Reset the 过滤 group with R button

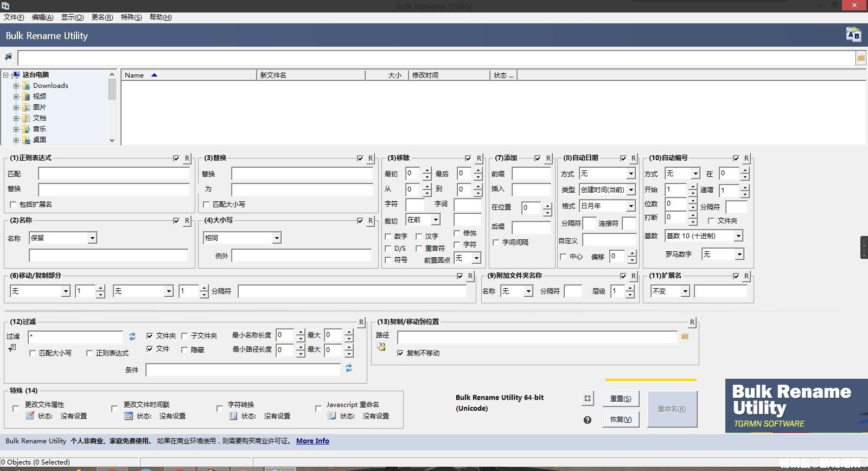click(x=361, y=322)
